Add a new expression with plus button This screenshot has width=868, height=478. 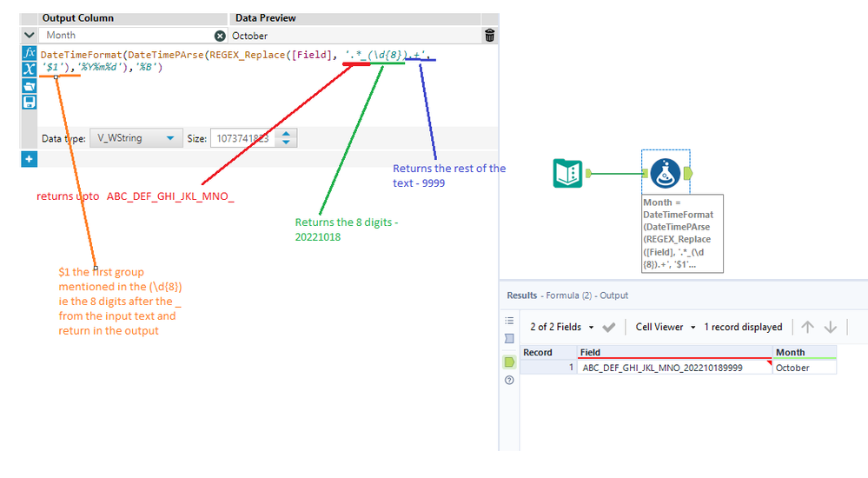coord(30,160)
